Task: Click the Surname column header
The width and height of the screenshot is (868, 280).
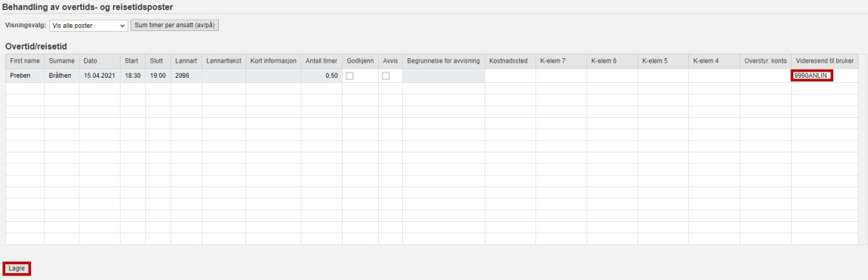Action: (62, 61)
